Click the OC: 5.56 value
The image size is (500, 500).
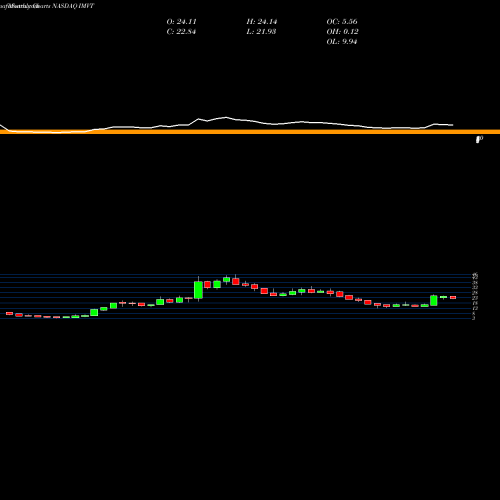(342, 22)
